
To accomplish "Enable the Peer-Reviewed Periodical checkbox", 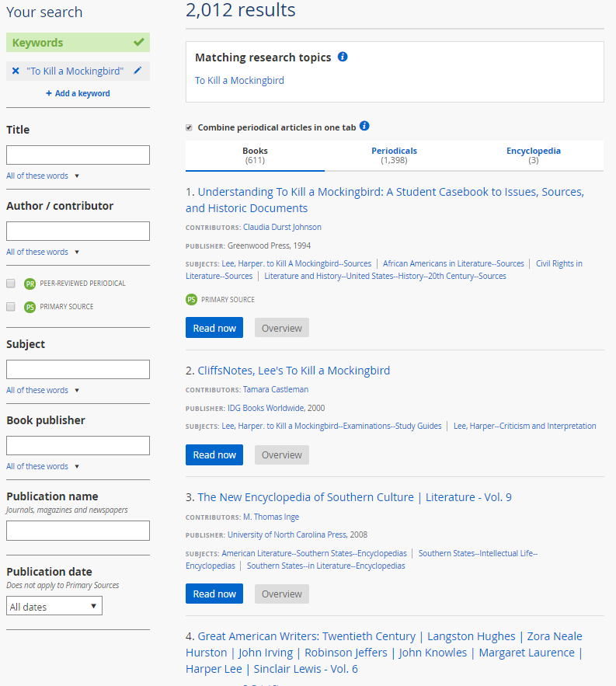I will point(11,284).
